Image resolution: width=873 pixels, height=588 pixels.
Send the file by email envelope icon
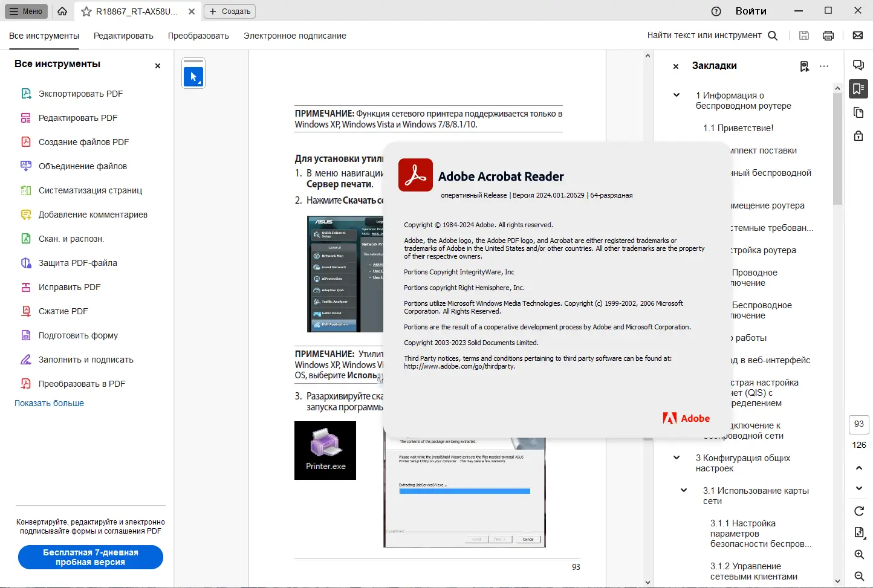pos(858,36)
